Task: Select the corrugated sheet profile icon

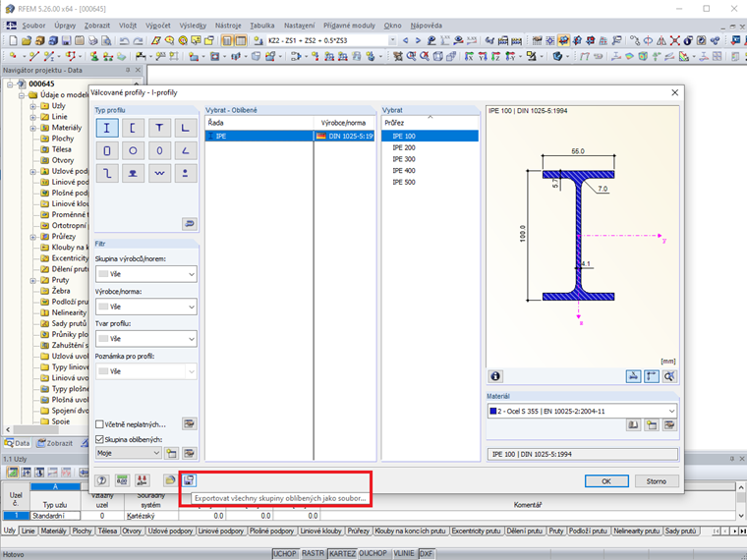Action: tap(159, 174)
